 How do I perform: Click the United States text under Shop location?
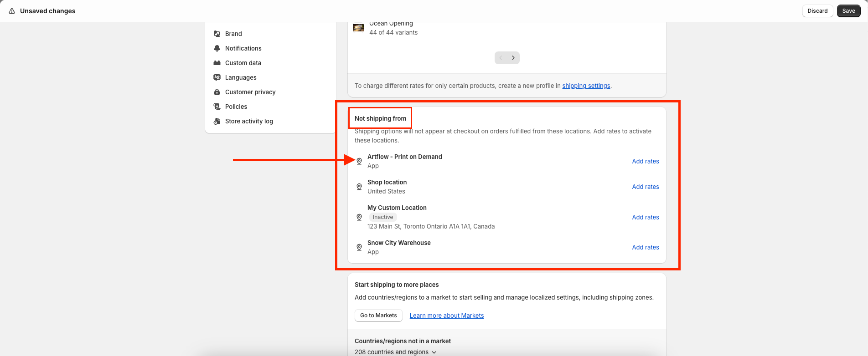[x=386, y=191]
